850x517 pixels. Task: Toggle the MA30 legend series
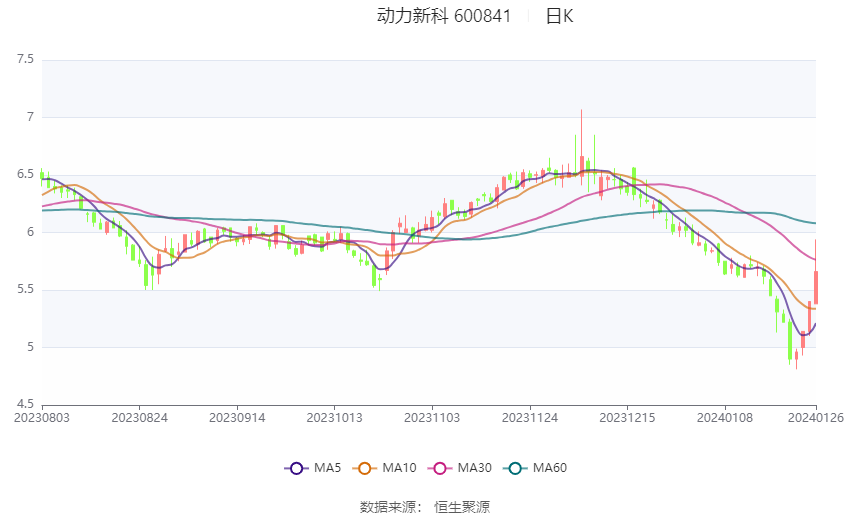click(460, 468)
